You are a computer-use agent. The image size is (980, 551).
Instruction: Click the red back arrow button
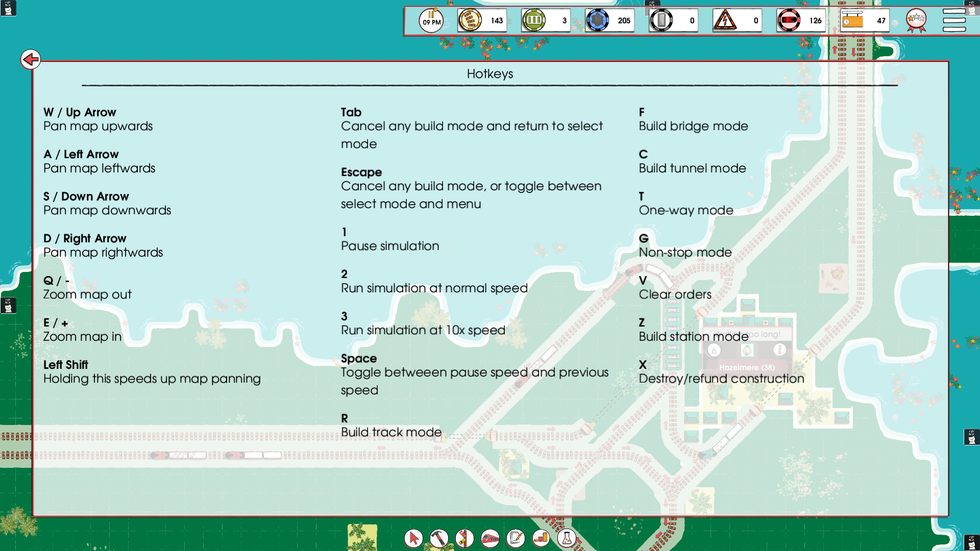point(31,59)
